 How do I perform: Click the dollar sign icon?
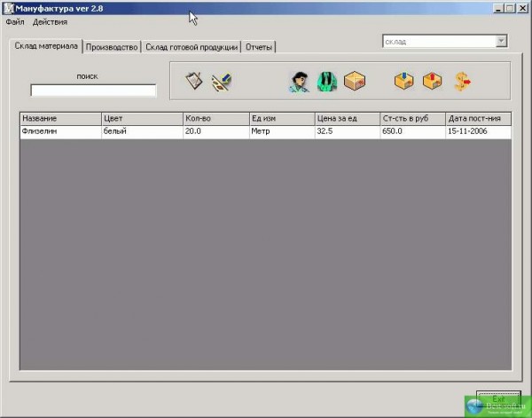[x=461, y=82]
